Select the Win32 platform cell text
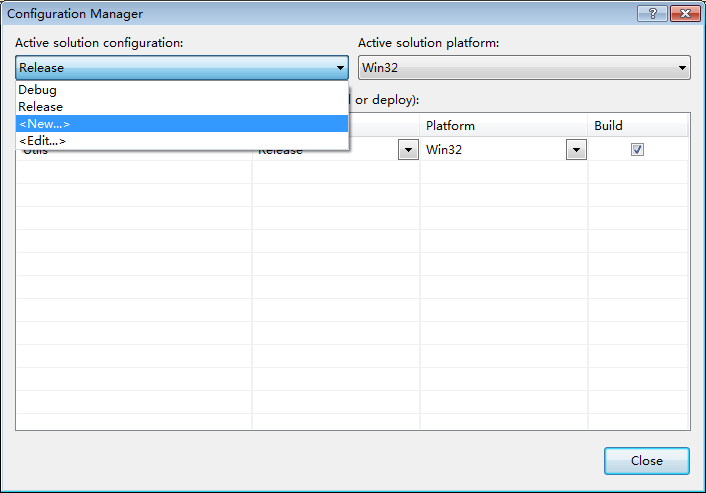 [x=444, y=149]
